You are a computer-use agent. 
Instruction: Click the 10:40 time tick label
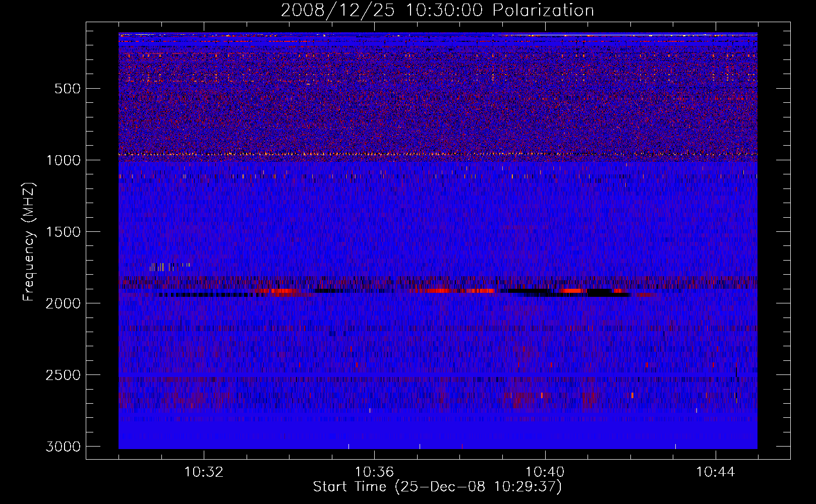545,472
